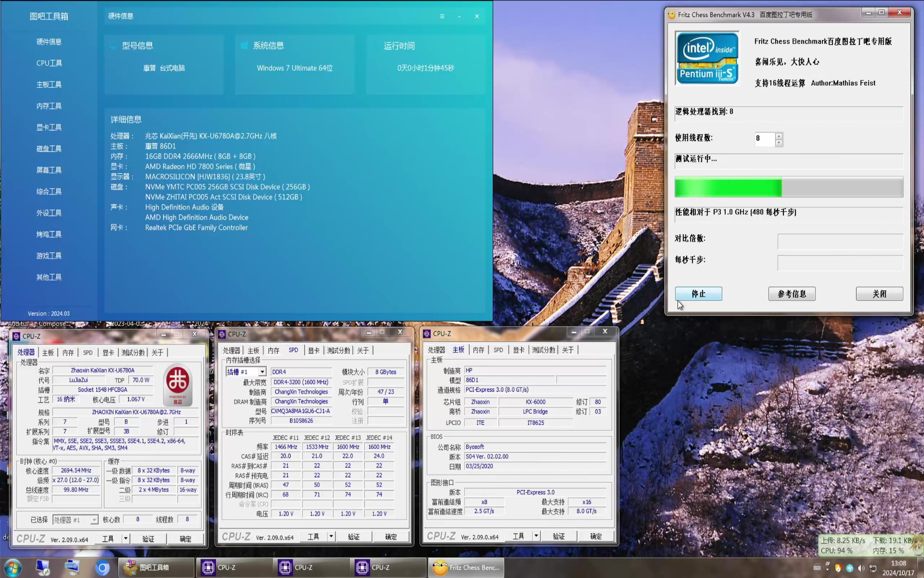
Task: Click the security shield tray icon
Action: 838,568
